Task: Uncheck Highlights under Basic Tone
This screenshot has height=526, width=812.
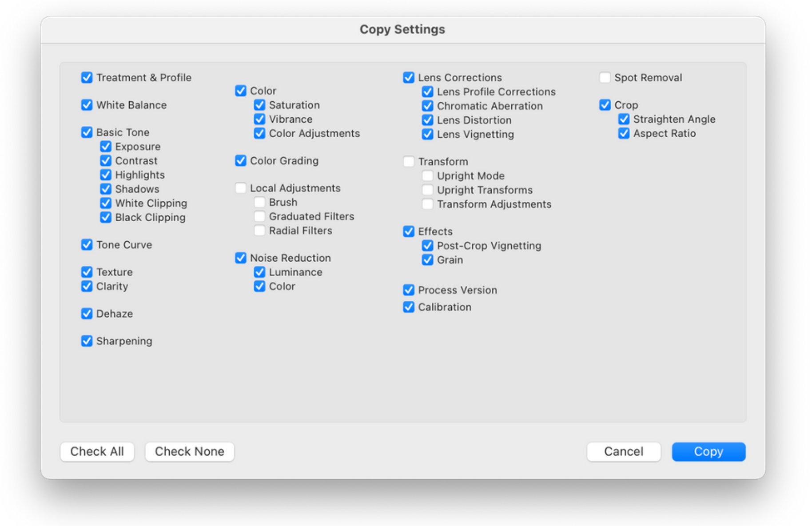Action: (x=106, y=175)
